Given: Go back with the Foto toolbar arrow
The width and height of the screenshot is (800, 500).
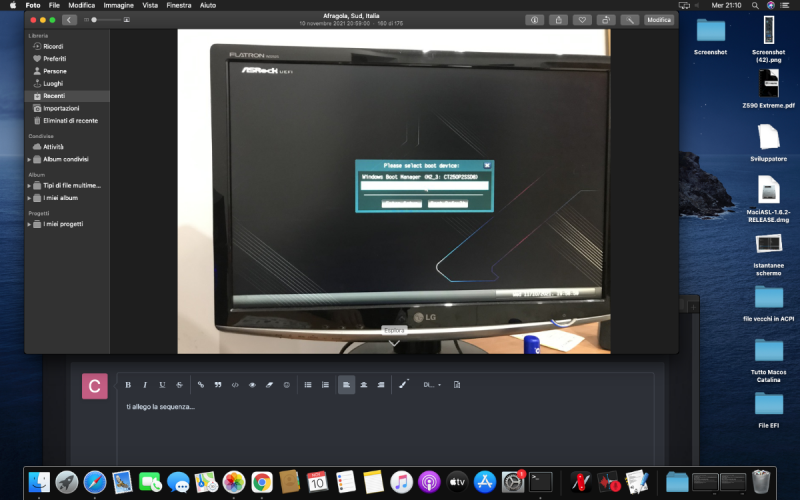Looking at the screenshot, I should pos(69,20).
